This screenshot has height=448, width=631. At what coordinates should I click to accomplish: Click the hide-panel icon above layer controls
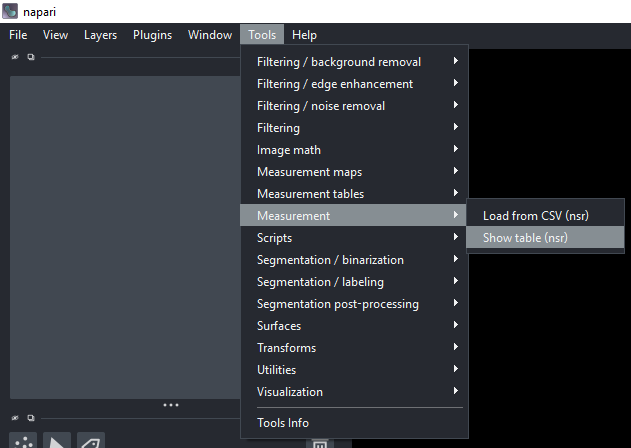(15, 57)
